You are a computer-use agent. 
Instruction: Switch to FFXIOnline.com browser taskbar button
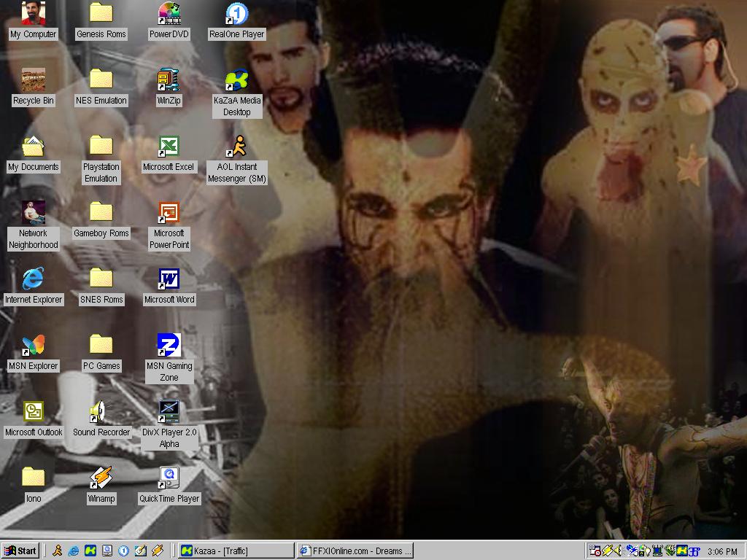click(x=355, y=551)
